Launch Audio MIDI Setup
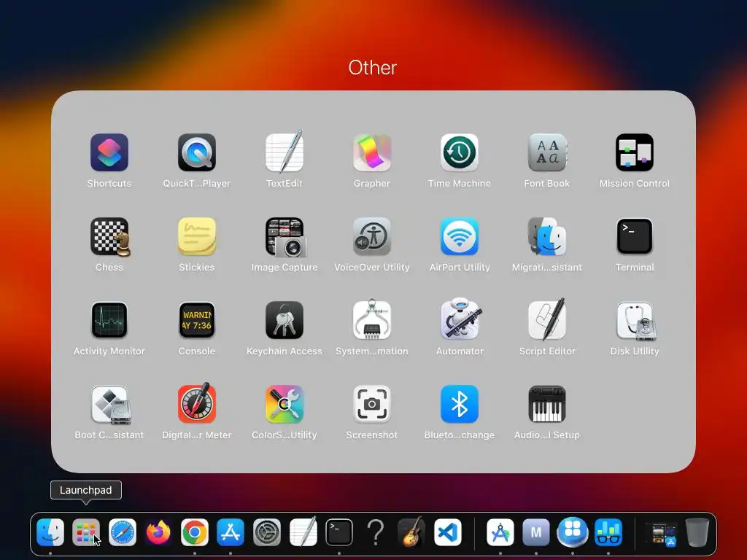Viewport: 747px width, 560px height. pyautogui.click(x=547, y=404)
